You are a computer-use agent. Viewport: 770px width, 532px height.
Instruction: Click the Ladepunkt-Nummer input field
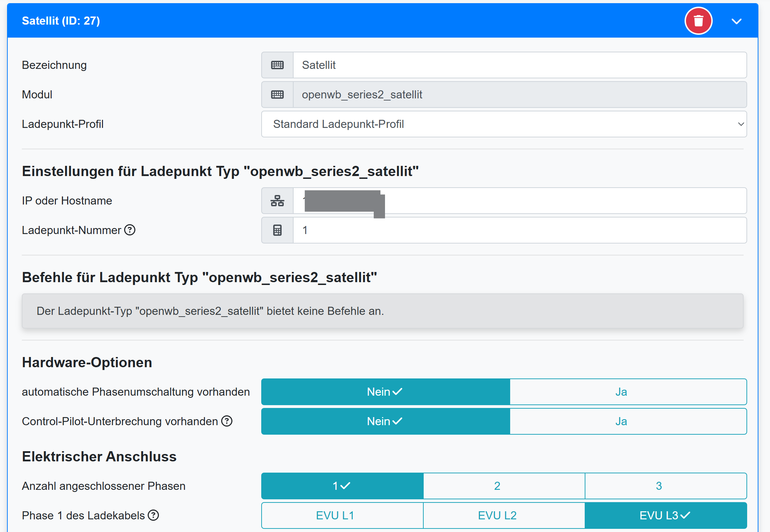tap(519, 230)
